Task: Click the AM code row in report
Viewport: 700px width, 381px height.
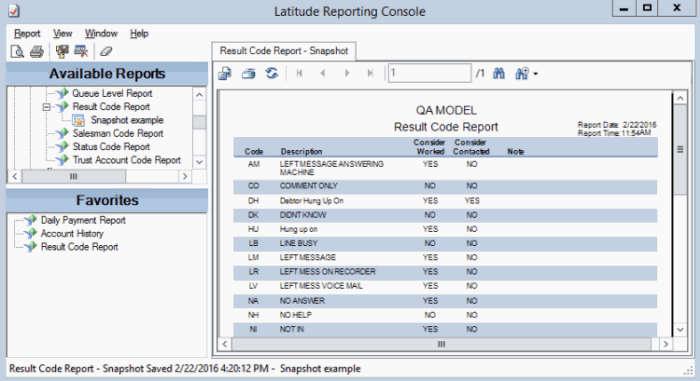Action: (445, 168)
